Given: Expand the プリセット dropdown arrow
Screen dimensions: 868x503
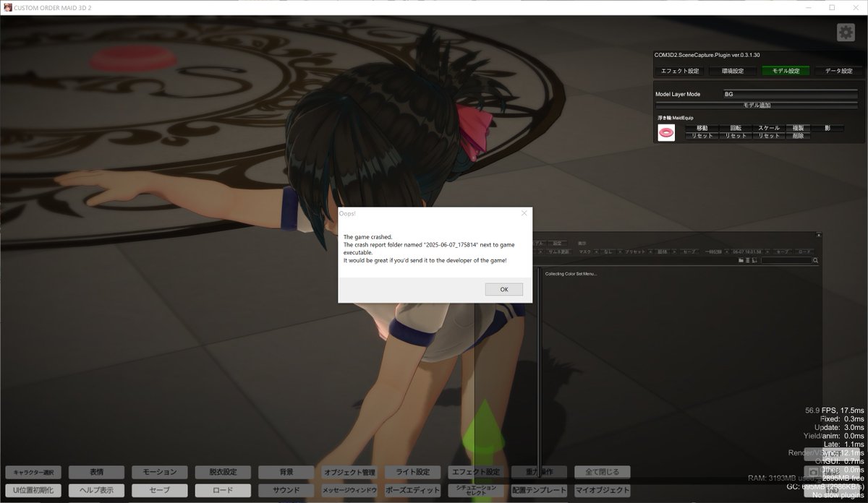Looking at the screenshot, I should tap(651, 252).
